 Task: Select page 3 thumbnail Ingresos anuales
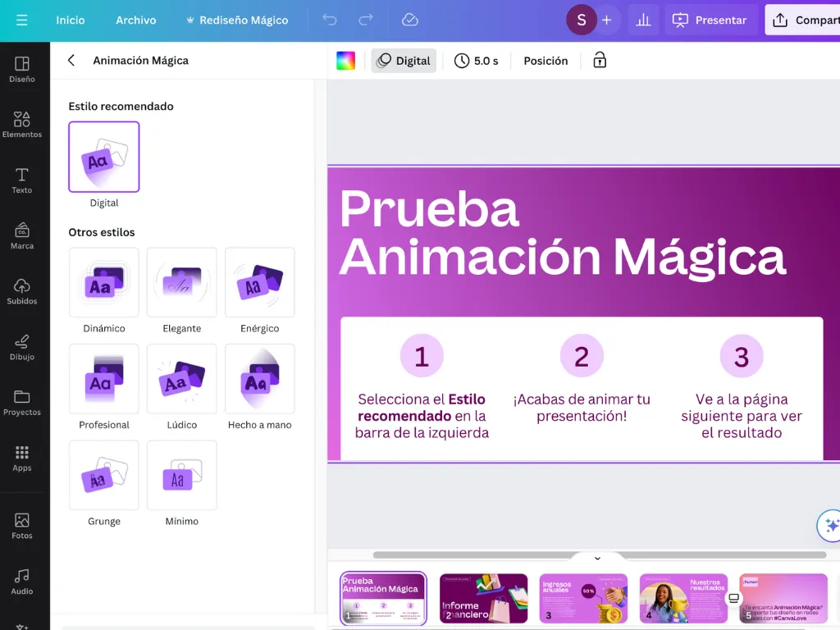pyautogui.click(x=583, y=598)
